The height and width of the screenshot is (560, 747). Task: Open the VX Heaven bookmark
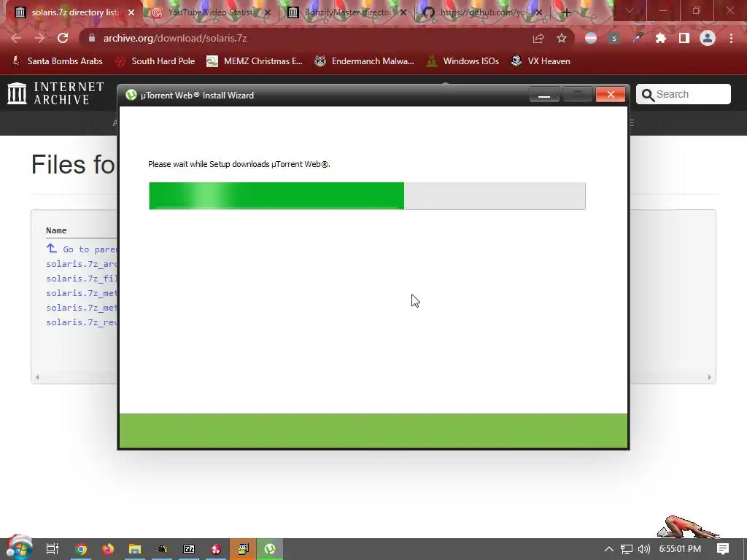coord(541,61)
